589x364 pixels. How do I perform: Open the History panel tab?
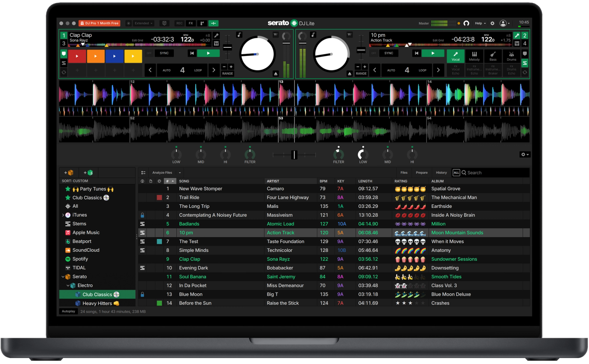point(441,173)
